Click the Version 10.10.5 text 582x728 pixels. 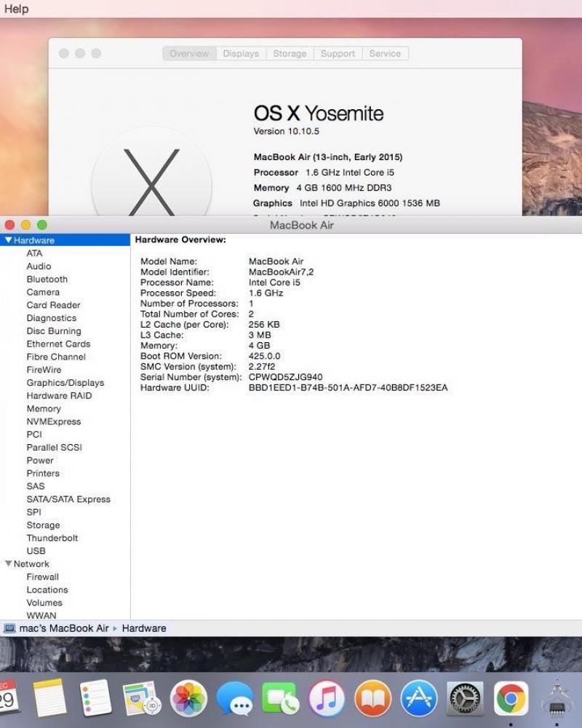coord(287,131)
